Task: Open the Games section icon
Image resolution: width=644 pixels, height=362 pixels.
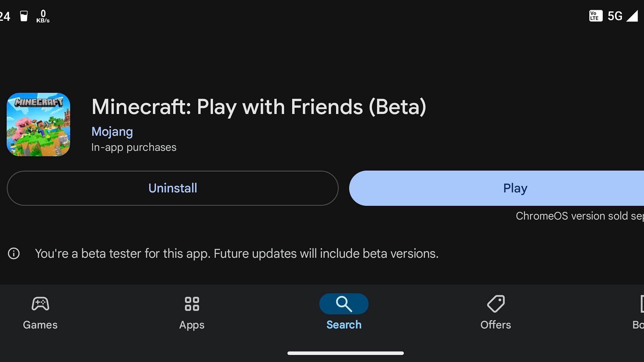Action: (40, 303)
